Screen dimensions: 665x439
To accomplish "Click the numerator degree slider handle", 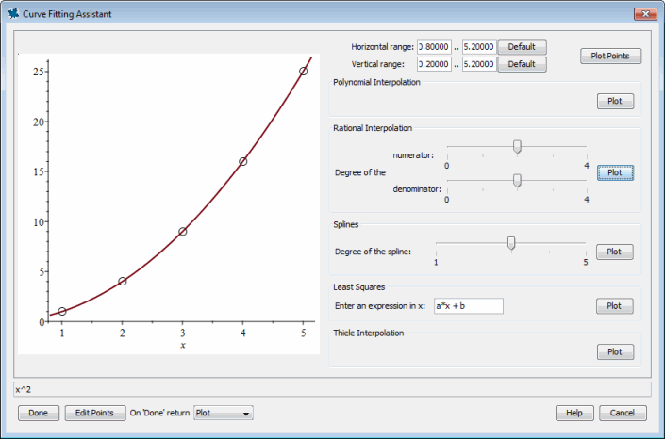I will (x=517, y=146).
